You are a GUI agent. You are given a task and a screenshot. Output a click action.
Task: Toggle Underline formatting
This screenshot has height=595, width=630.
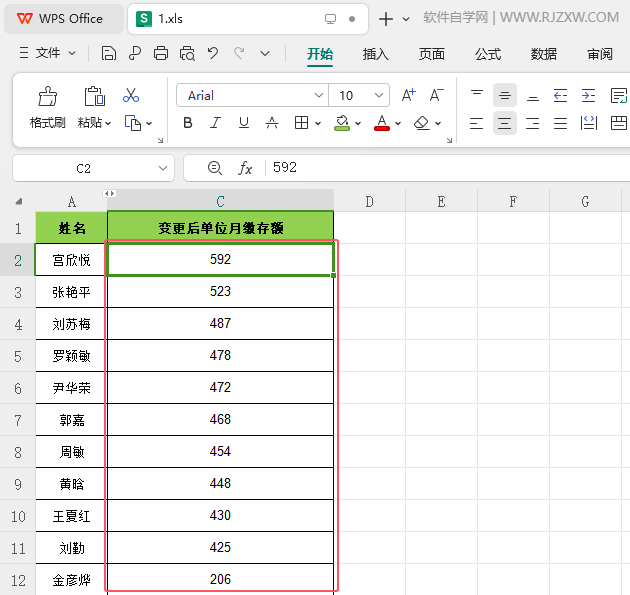point(243,123)
